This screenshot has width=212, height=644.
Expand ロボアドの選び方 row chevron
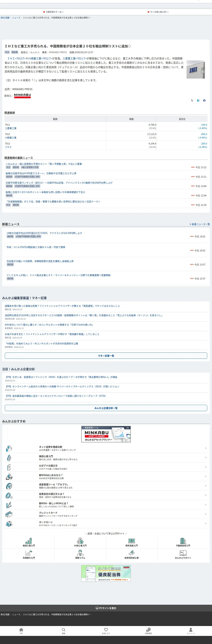pos(206,467)
